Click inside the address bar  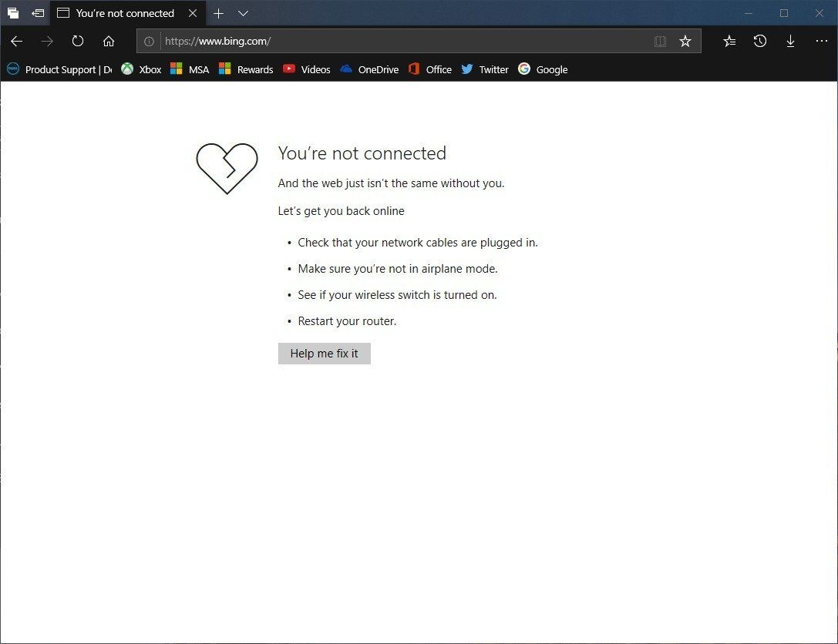tap(385, 41)
